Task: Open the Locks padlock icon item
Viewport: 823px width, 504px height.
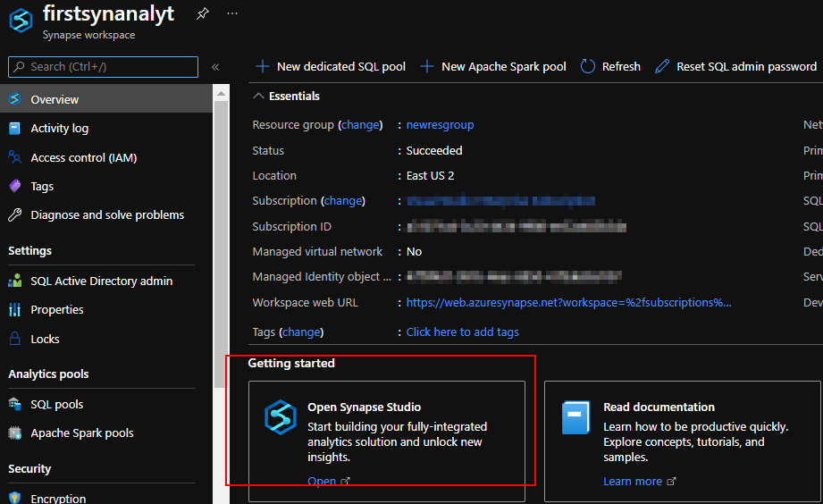Action: [14, 339]
